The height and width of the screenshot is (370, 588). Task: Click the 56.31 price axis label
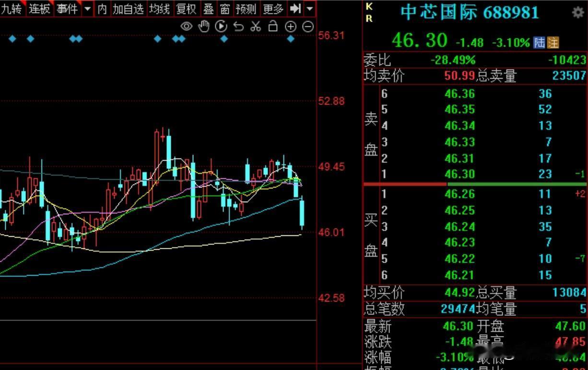pos(332,35)
